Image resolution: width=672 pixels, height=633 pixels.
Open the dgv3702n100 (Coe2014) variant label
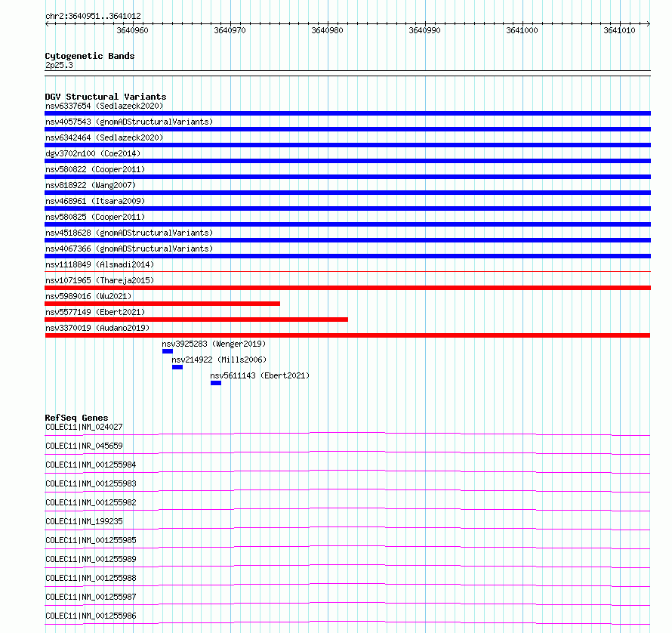click(93, 153)
